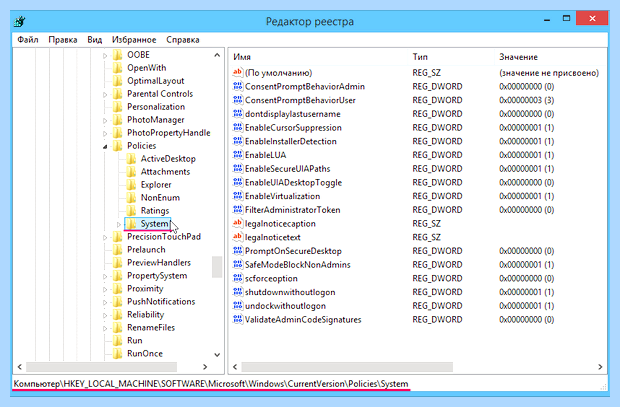Click the DWORD icon beside EnableCursorSuppression
Viewport: 620px width, 407px height.
(238, 127)
